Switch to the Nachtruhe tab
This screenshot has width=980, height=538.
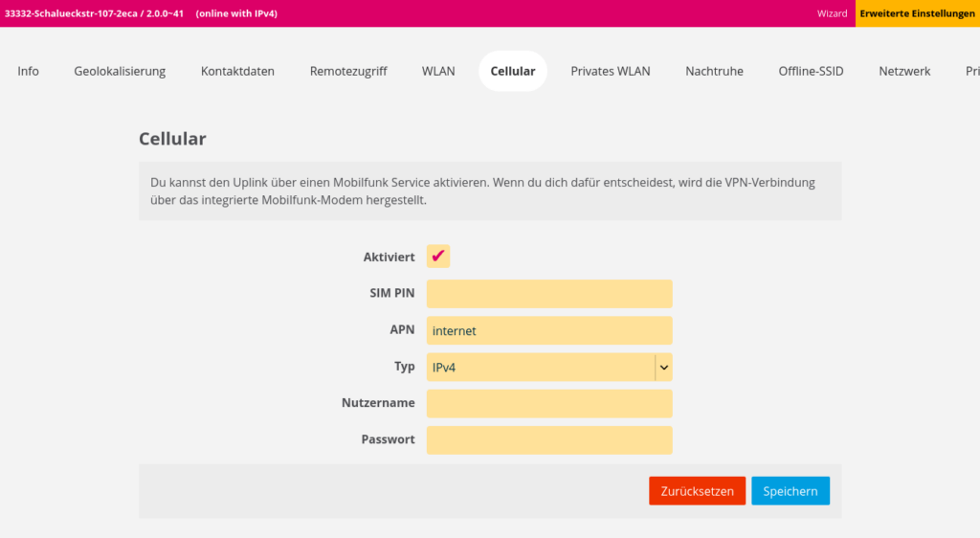click(x=714, y=71)
